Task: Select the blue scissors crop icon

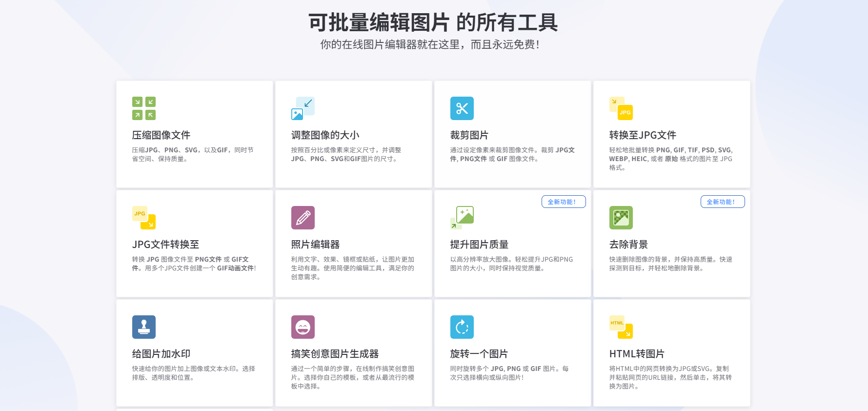Action: (462, 108)
